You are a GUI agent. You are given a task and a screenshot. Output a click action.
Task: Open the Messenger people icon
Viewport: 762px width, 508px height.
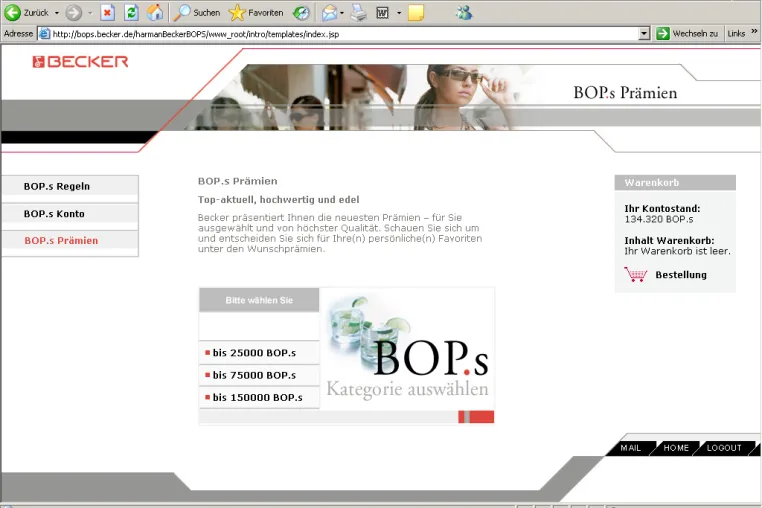(464, 13)
